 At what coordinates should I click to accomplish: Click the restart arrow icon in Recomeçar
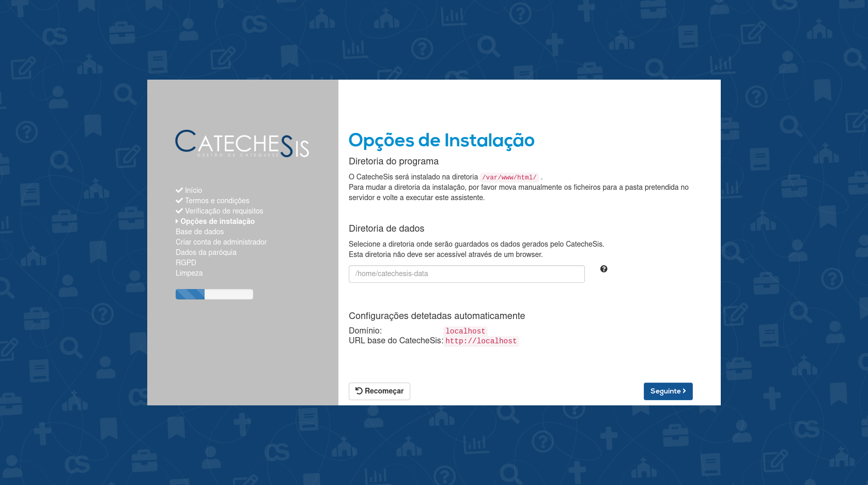360,391
